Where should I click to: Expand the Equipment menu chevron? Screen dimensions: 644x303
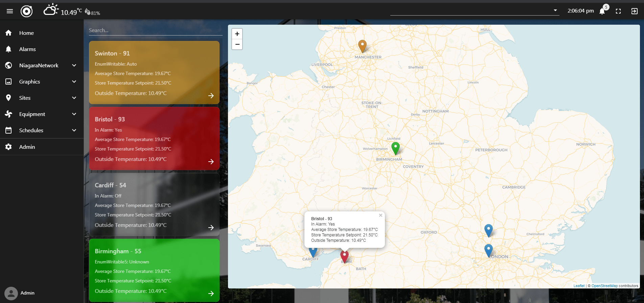coord(74,114)
